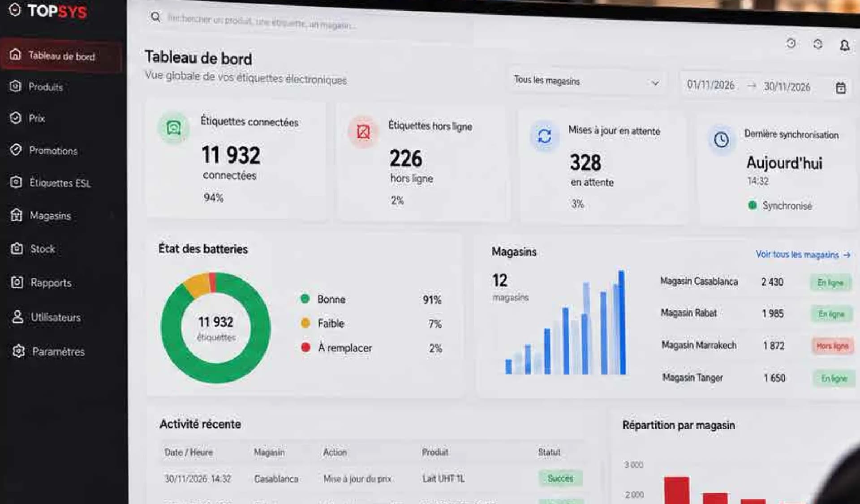Click the 328 en attente value
This screenshot has height=504, width=860.
point(585,162)
